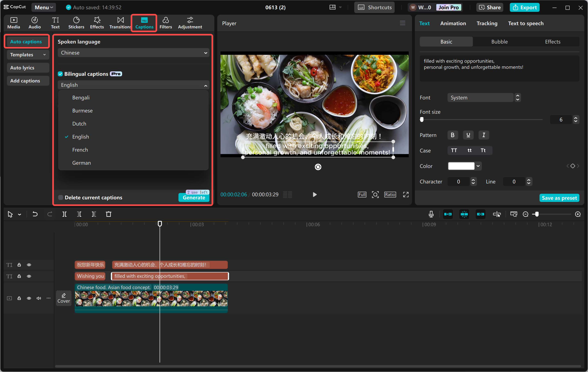Click Save as preset
The width and height of the screenshot is (588, 372).
559,198
